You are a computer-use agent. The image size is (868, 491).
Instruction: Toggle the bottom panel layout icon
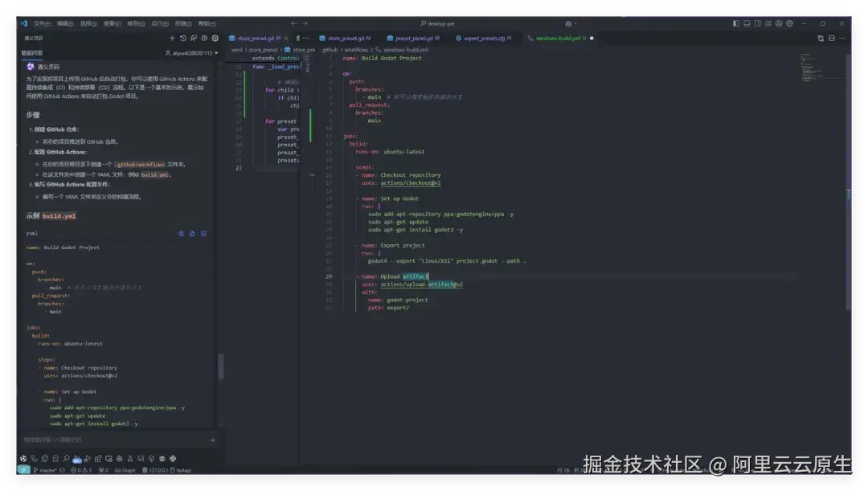point(747,24)
